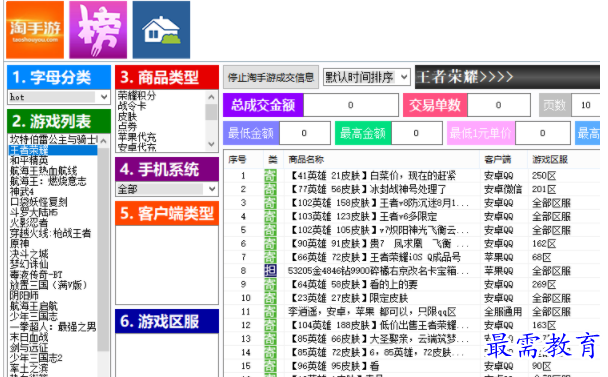Image resolution: width=608 pixels, height=377 pixels.
Task: Click the blue 担 icon in row 8
Action: pos(270,271)
